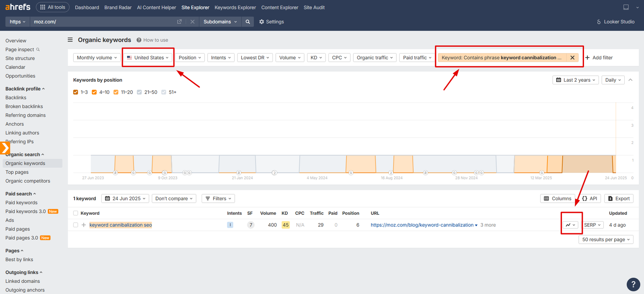Click the informational intent badge

[x=230, y=225]
